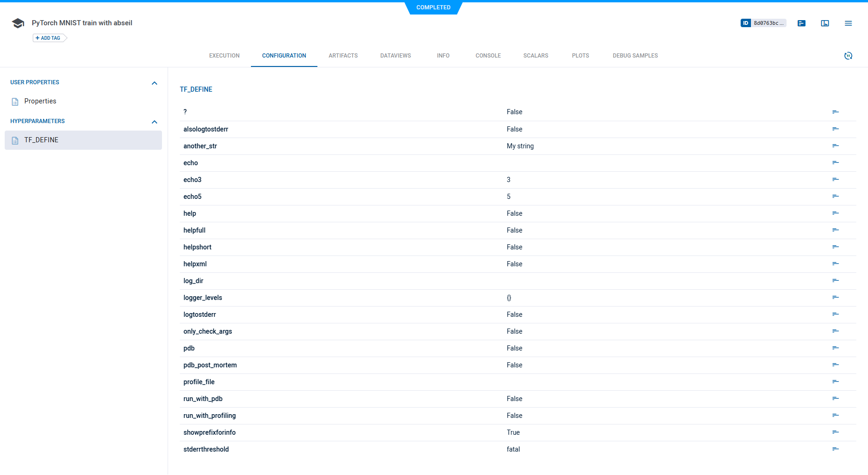Toggle the flag on the showprefixforinfo row
This screenshot has width=868, height=475.
[x=836, y=432]
